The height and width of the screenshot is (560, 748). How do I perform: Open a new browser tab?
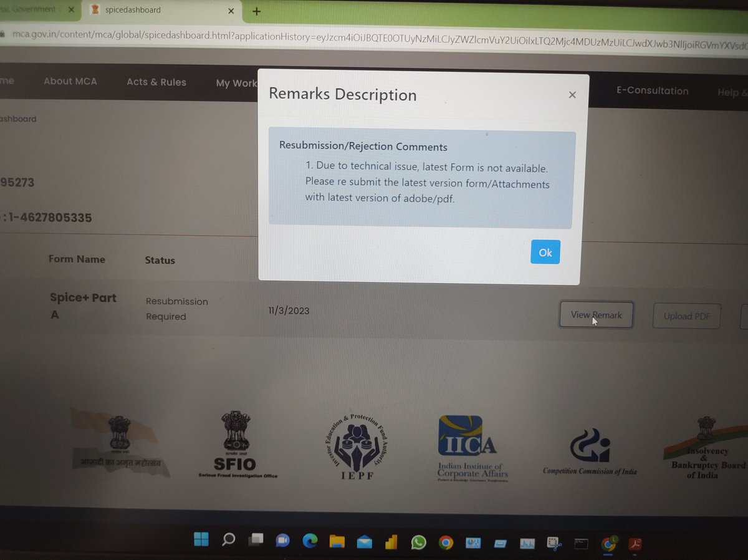256,11
